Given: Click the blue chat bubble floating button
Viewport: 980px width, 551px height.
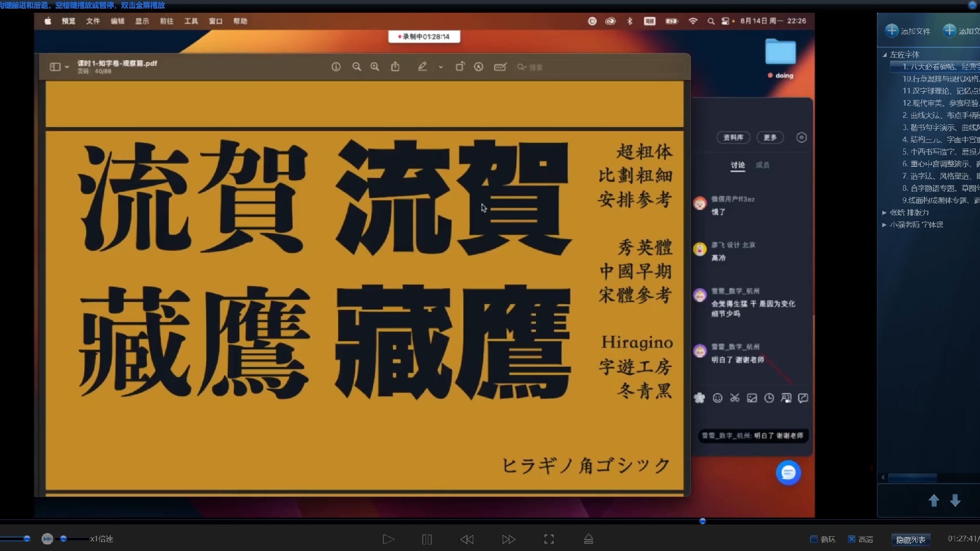Looking at the screenshot, I should coord(788,473).
